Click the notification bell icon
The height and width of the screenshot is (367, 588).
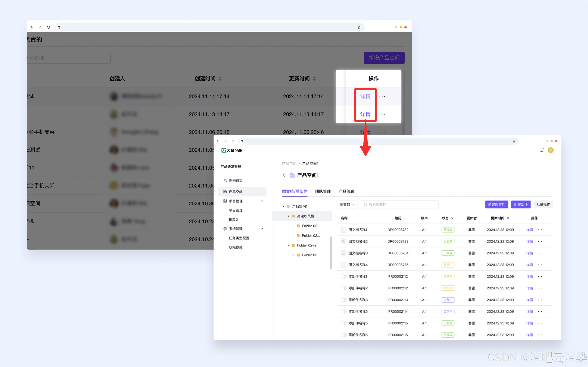(x=542, y=150)
